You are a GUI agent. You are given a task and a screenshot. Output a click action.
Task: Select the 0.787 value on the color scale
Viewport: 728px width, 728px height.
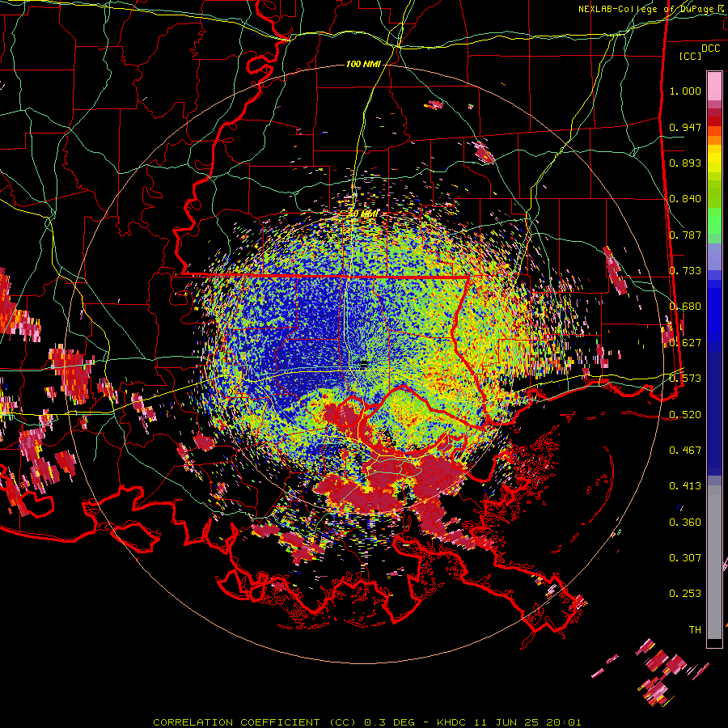(685, 235)
